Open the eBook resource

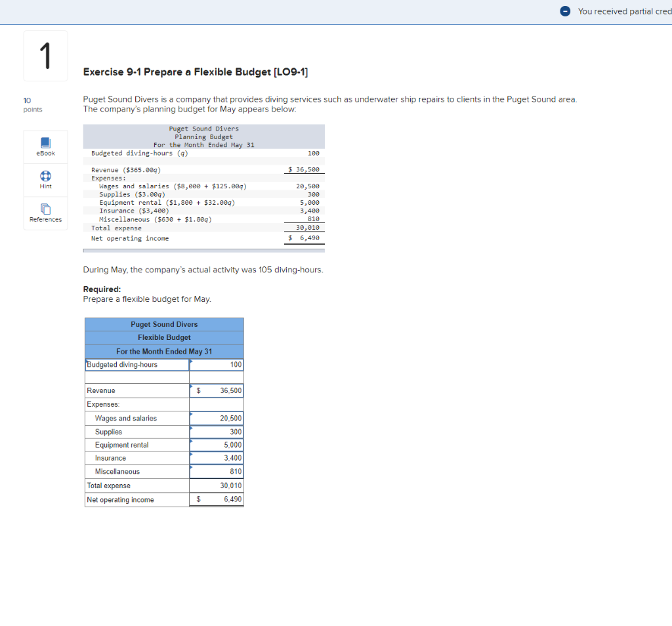tap(45, 147)
